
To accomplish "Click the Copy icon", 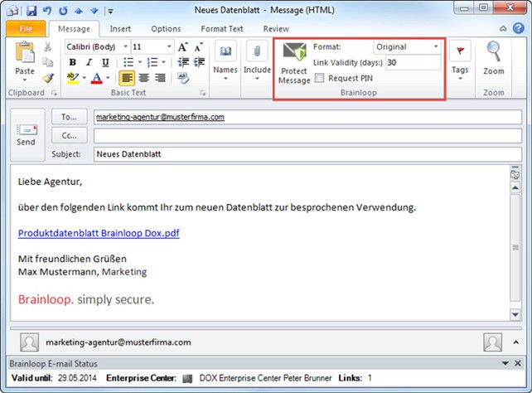I will [x=48, y=62].
